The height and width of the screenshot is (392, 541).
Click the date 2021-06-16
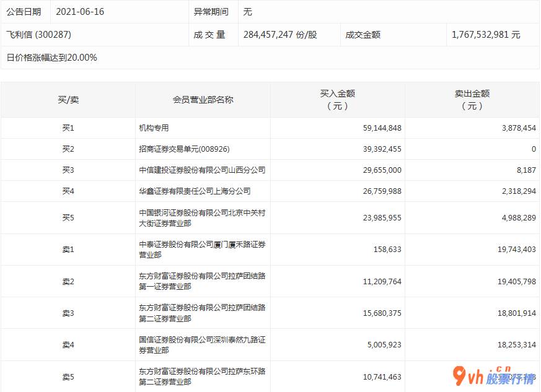point(80,12)
